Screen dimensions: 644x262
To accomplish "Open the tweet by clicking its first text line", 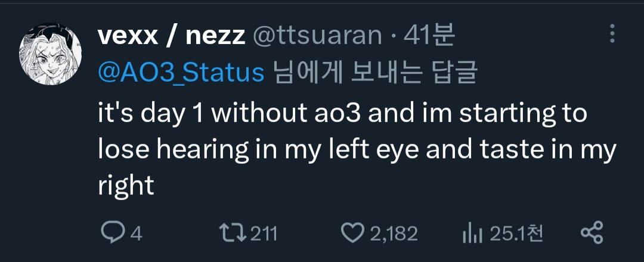I will pyautogui.click(x=342, y=113).
